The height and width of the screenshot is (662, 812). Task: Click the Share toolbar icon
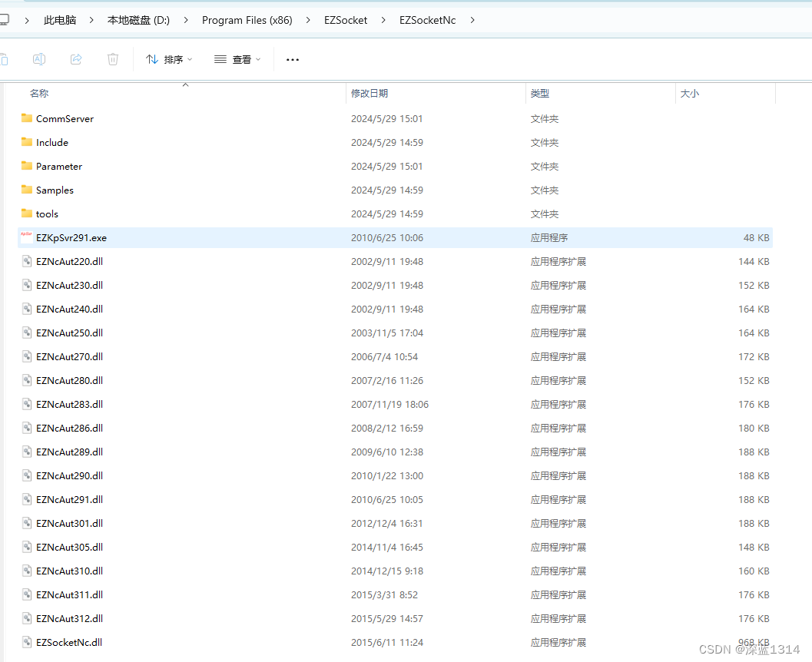point(76,59)
